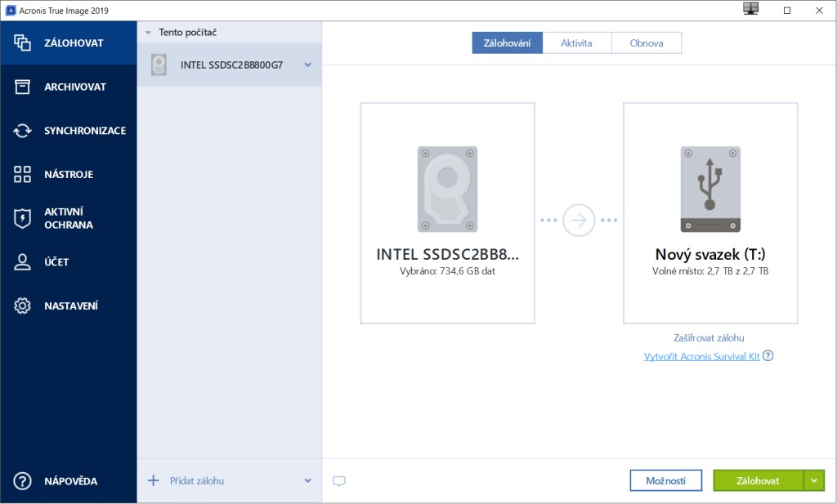Click the INTEL SSDSC2BB800G7 backup list name
Image resolution: width=837 pixels, height=504 pixels.
coord(231,65)
